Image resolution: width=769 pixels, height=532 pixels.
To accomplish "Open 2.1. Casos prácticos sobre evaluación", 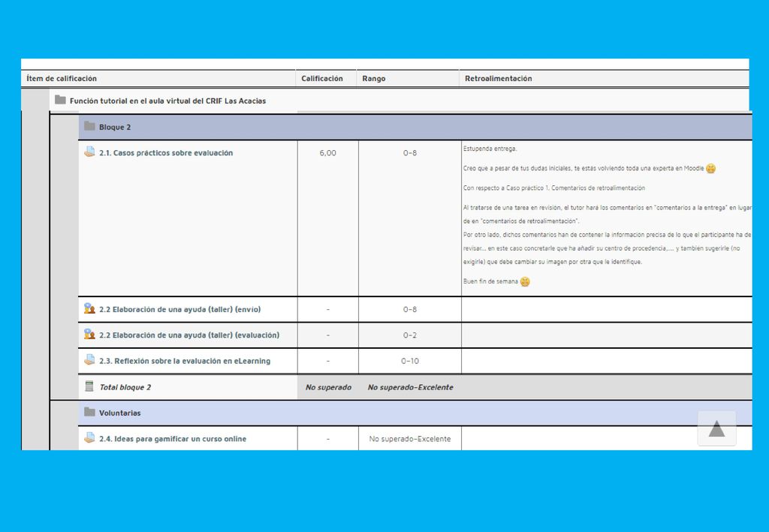I will coord(166,153).
